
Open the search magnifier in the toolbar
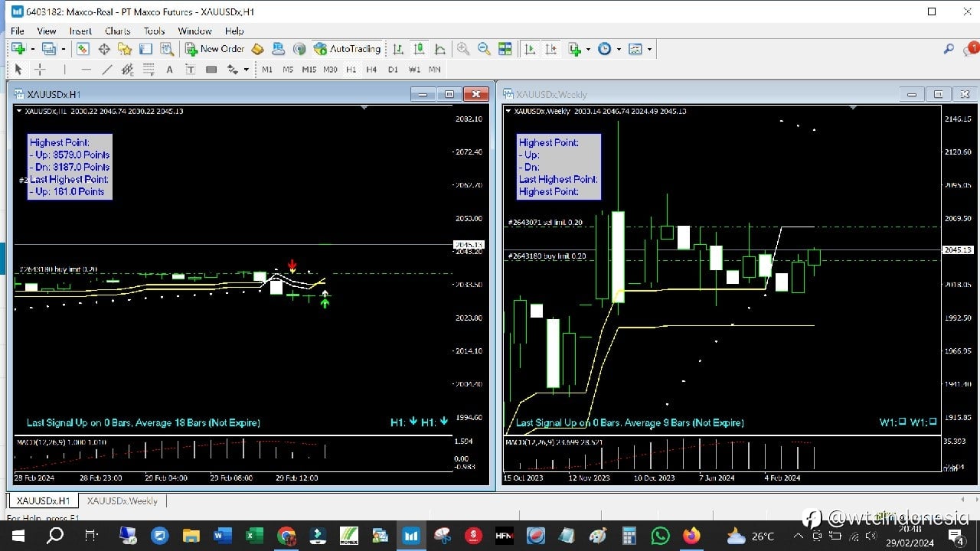[949, 49]
